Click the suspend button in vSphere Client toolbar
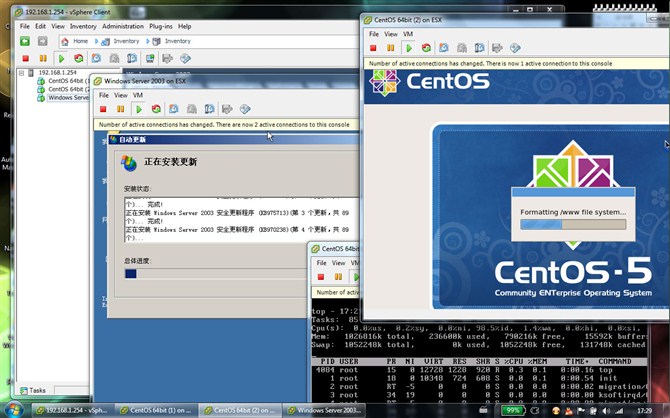This screenshot has width=670, height=418. click(x=43, y=58)
